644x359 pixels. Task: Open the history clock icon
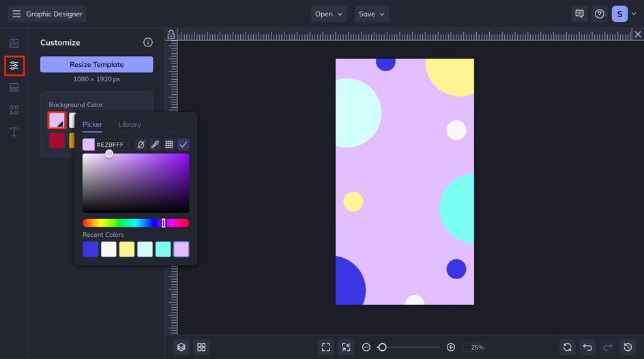(x=628, y=347)
